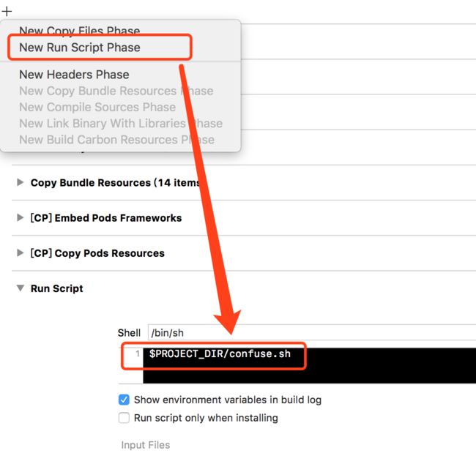Screen dimensions: 476x453
Task: Select New Compile Sources Phase
Action: point(97,107)
